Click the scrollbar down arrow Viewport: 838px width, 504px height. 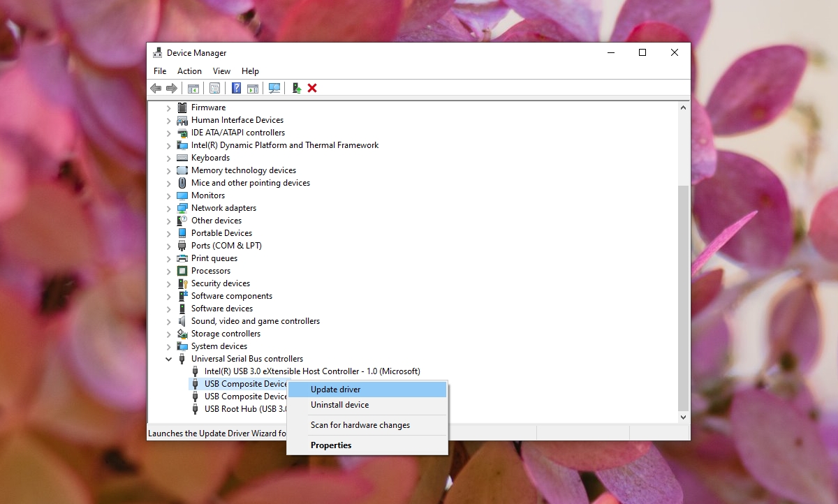pyautogui.click(x=682, y=417)
